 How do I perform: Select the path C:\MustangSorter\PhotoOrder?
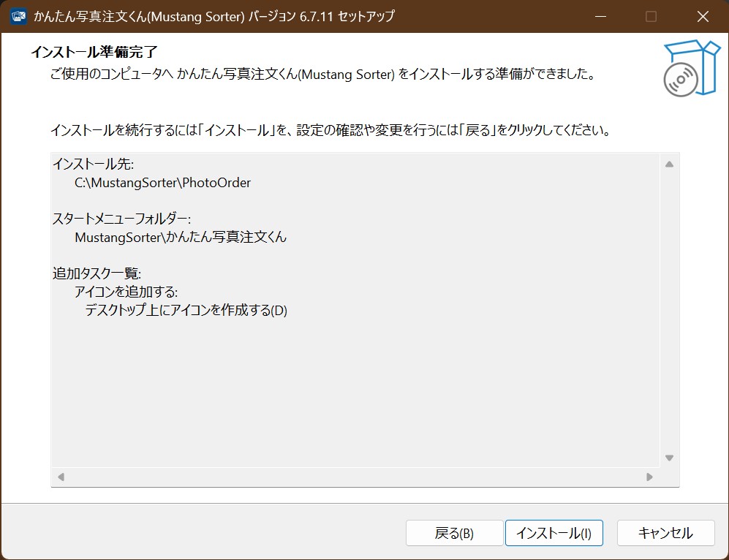(x=163, y=183)
